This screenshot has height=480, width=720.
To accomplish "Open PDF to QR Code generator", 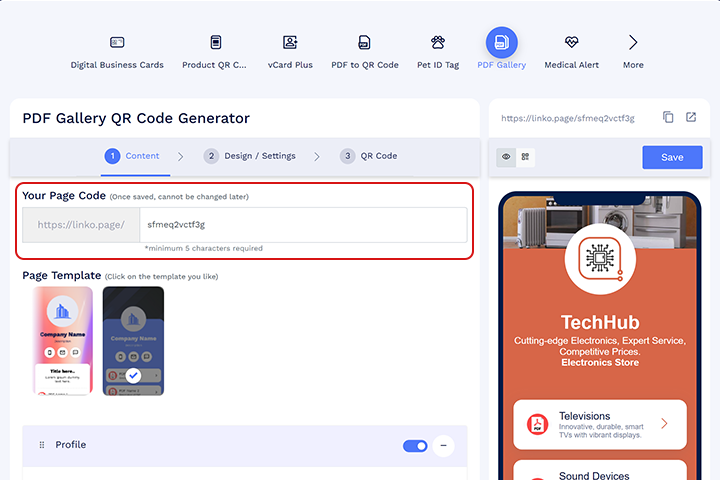I will 364,51.
